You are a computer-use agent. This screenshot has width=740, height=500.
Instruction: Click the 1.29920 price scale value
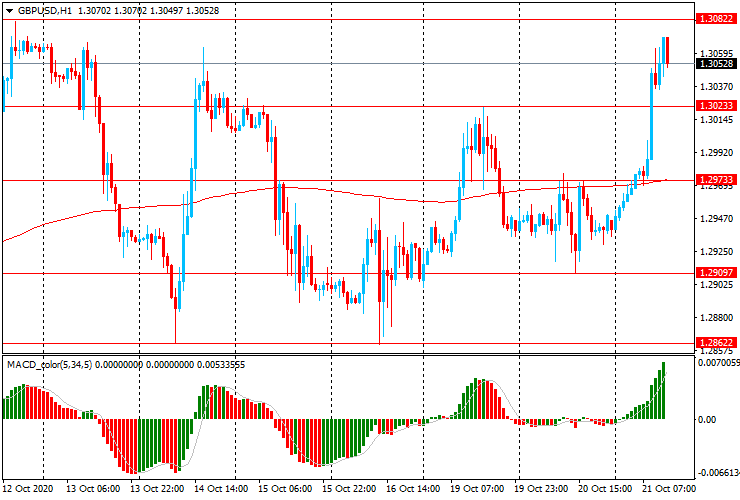pos(716,153)
